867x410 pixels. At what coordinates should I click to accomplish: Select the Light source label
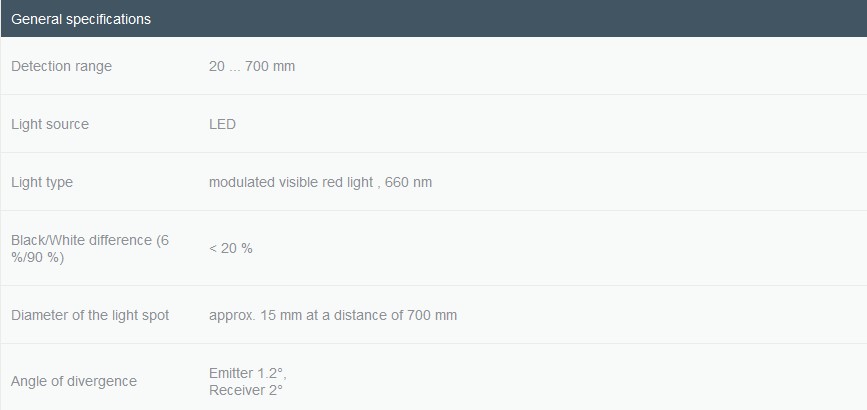point(50,124)
